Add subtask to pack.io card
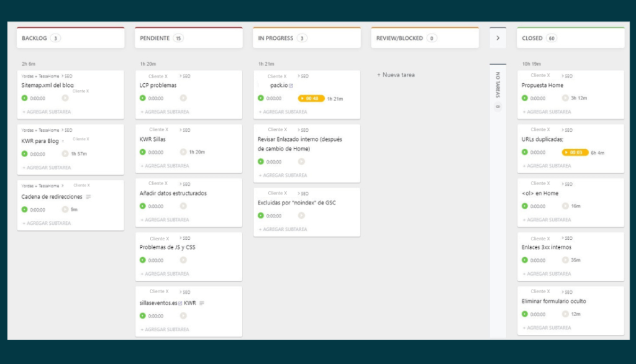The width and height of the screenshot is (636, 364). [x=283, y=112]
